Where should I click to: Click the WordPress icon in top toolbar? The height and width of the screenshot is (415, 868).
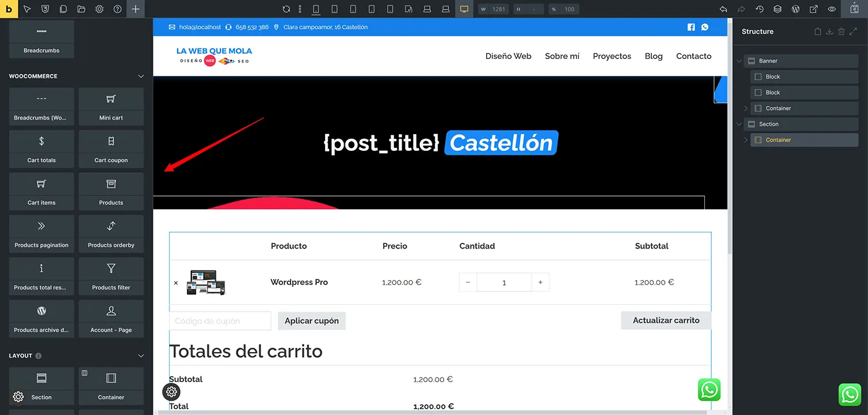(x=796, y=9)
